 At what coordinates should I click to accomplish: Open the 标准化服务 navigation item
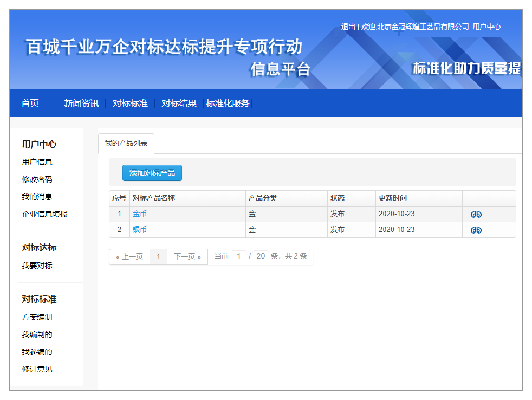coord(228,103)
